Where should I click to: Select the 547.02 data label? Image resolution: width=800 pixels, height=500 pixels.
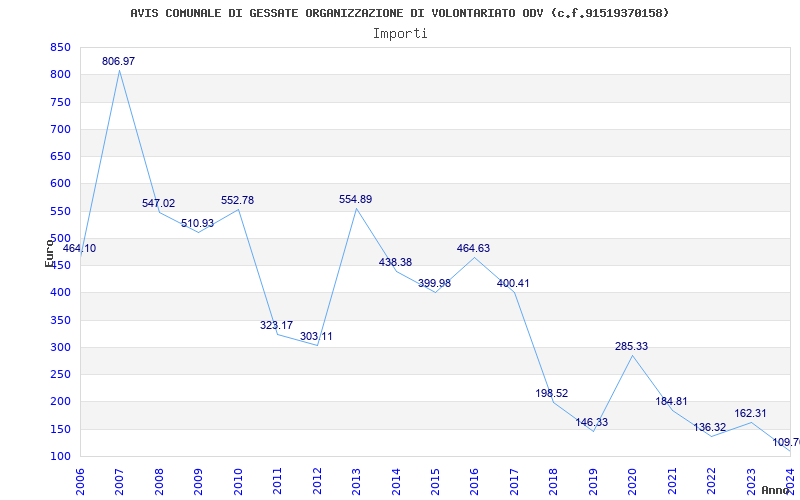pyautogui.click(x=158, y=204)
